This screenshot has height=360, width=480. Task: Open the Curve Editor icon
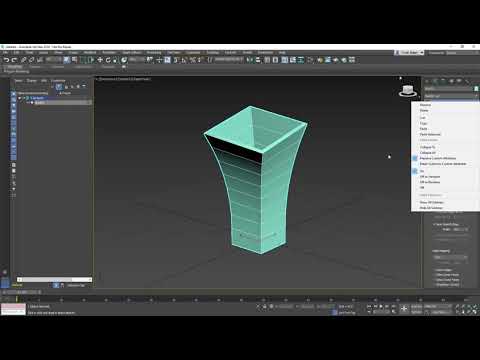pyautogui.click(x=293, y=60)
